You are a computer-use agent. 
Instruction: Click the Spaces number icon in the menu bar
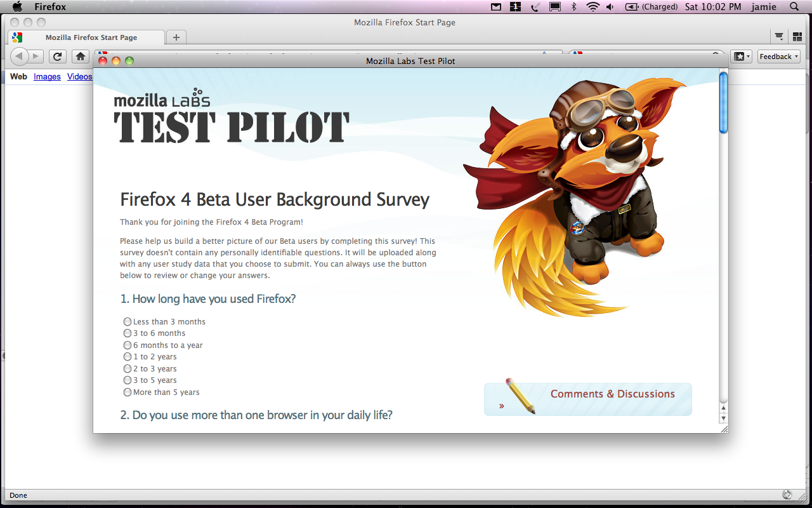(515, 7)
